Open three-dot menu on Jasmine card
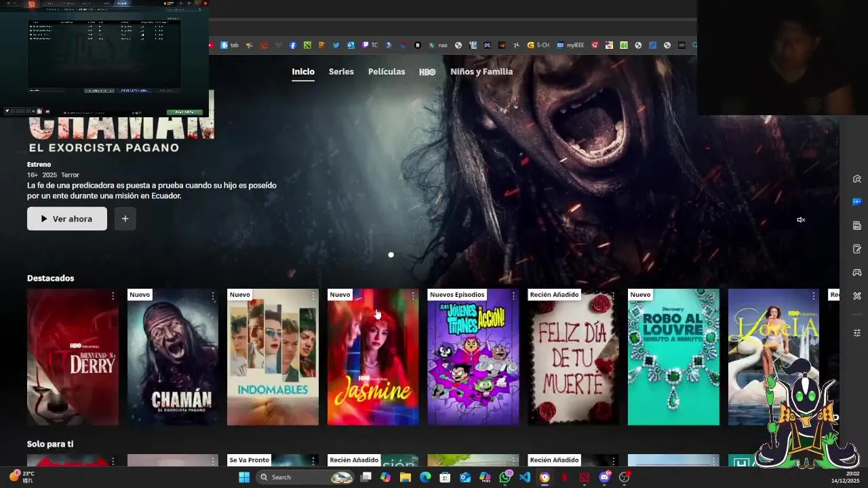 pos(413,296)
